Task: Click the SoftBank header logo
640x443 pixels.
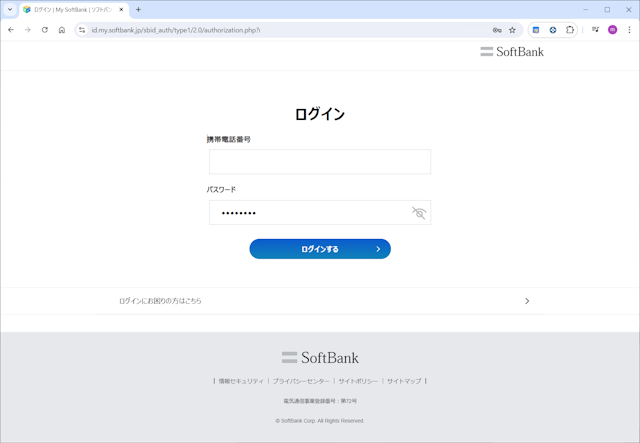Action: (x=512, y=52)
